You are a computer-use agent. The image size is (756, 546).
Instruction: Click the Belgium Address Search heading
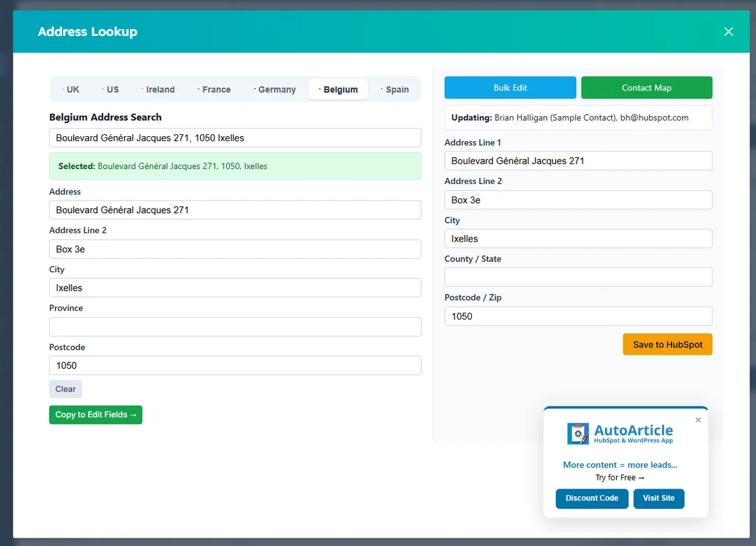pyautogui.click(x=105, y=117)
